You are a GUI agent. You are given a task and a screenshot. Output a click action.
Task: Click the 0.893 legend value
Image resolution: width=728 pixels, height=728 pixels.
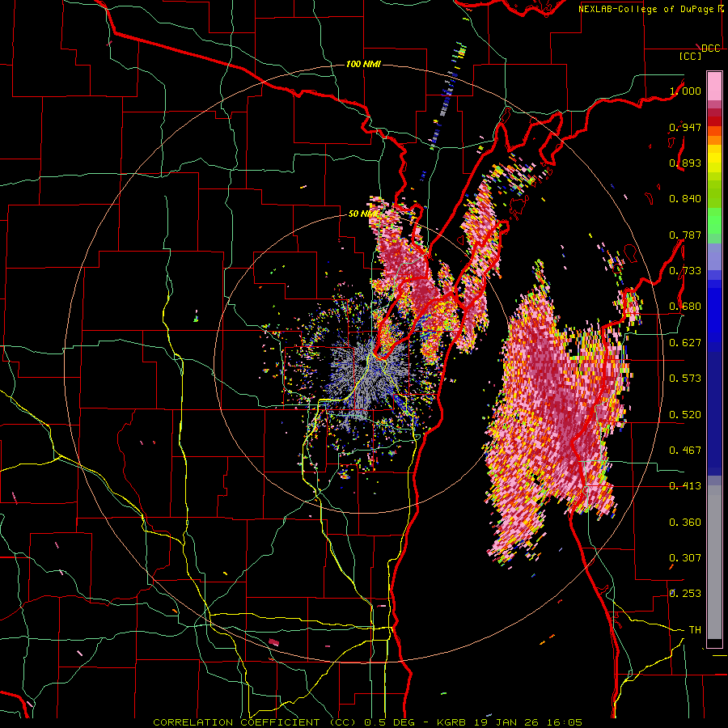[685, 163]
